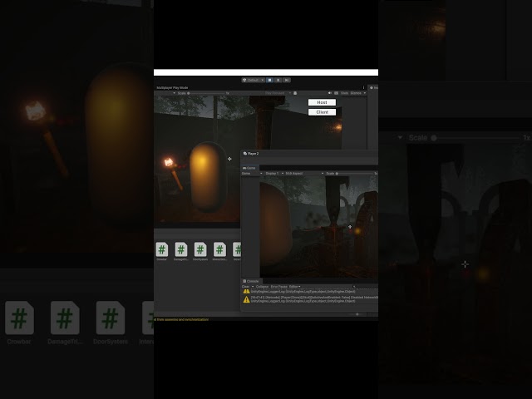
Task: Stop play mode with the Play button
Action: pos(269,80)
